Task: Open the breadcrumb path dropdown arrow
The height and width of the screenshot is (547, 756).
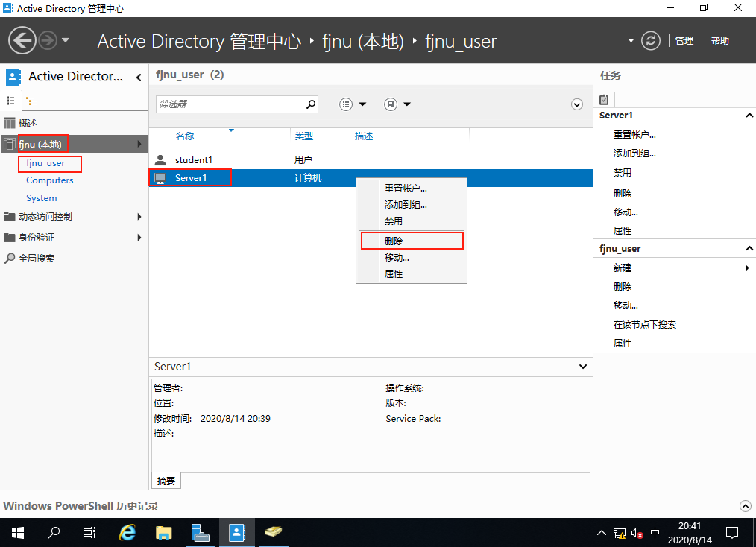Action: tap(631, 41)
